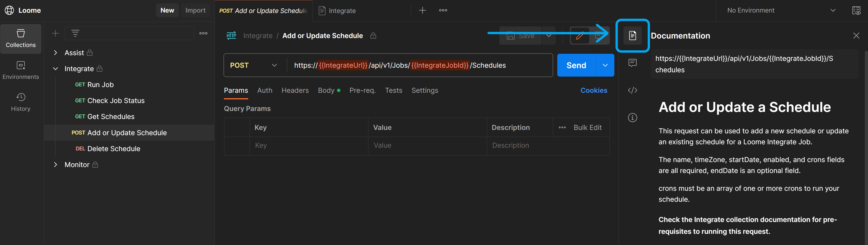Click the Integrate breadcrumb link
The width and height of the screenshot is (868, 245).
(x=258, y=36)
